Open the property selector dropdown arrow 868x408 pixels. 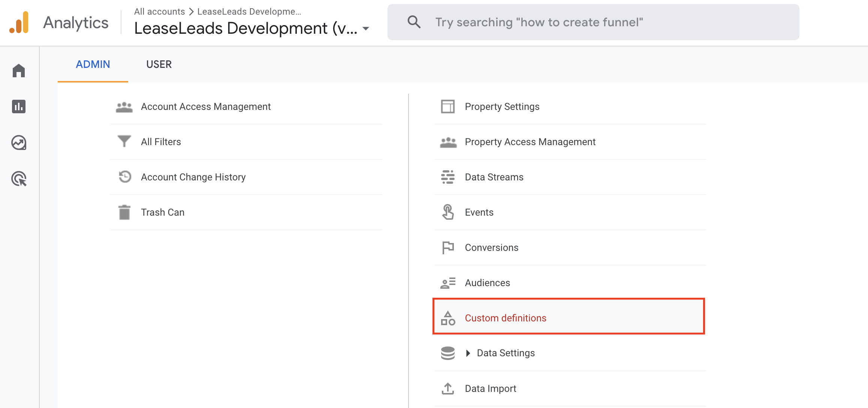click(x=366, y=28)
